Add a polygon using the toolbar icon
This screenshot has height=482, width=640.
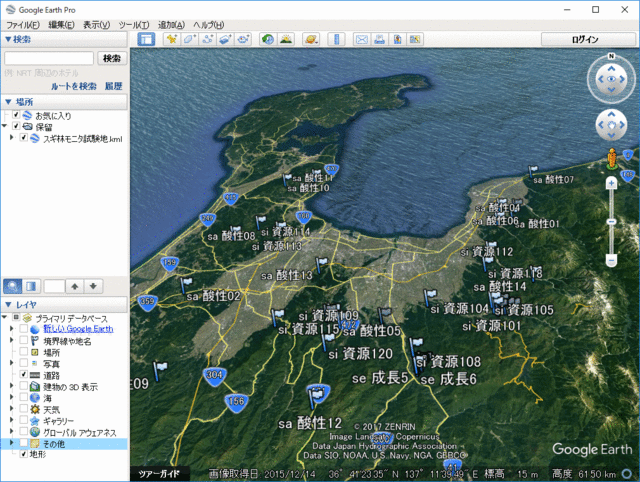coord(189,39)
